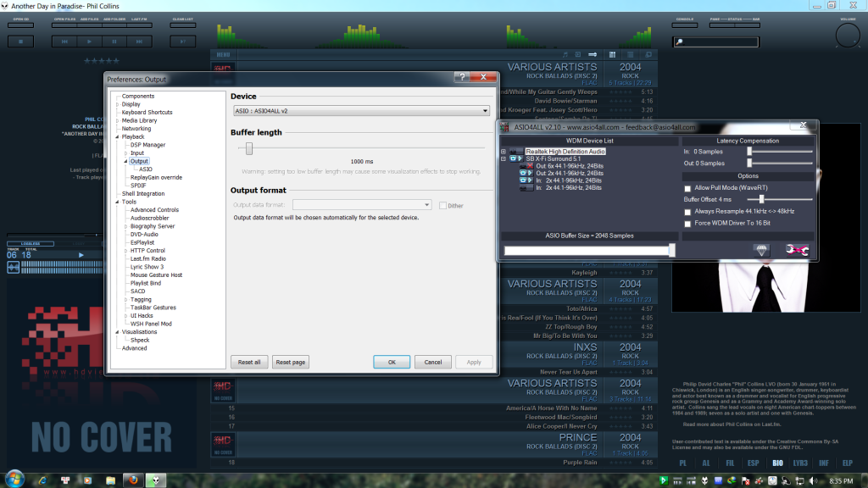Start playback with main play button
The height and width of the screenshot is (488, 868).
(x=89, y=42)
